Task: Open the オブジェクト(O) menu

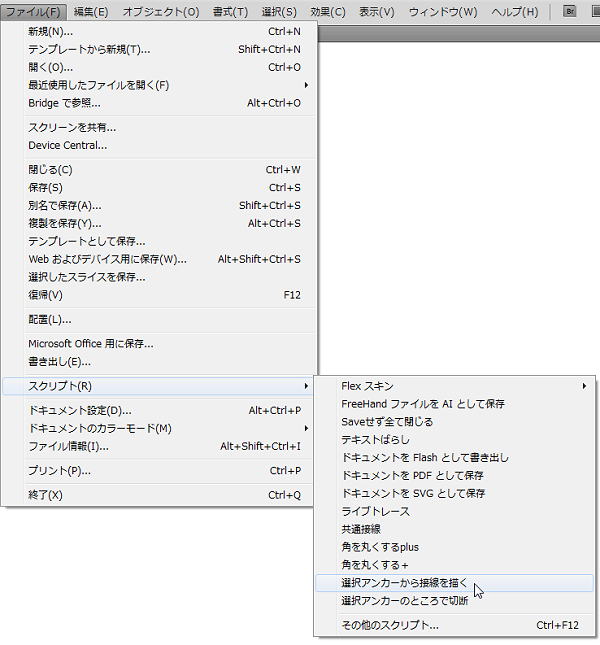Action: click(x=160, y=12)
